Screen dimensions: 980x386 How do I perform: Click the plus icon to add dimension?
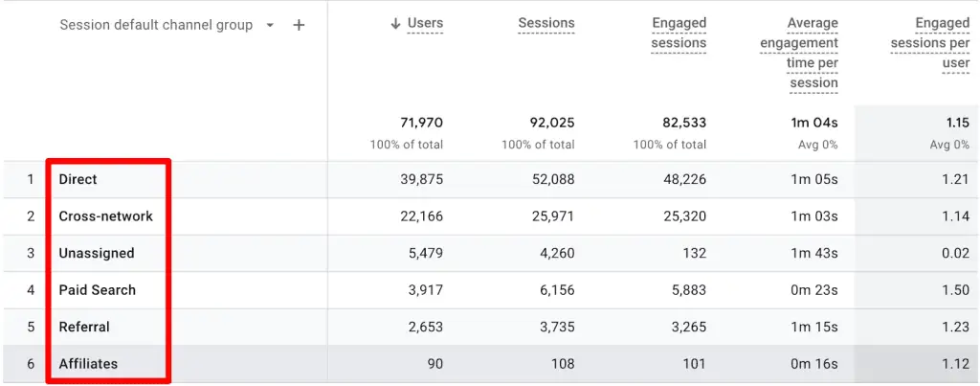299,26
